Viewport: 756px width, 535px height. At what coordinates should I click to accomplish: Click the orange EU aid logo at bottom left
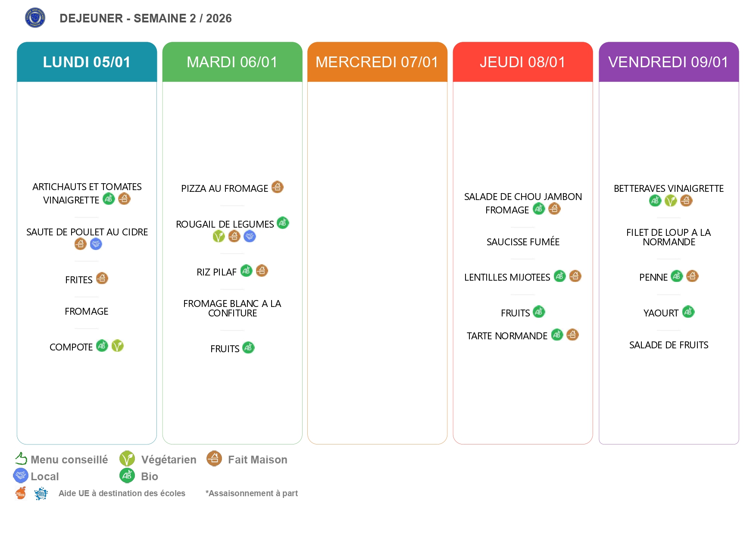tap(21, 493)
